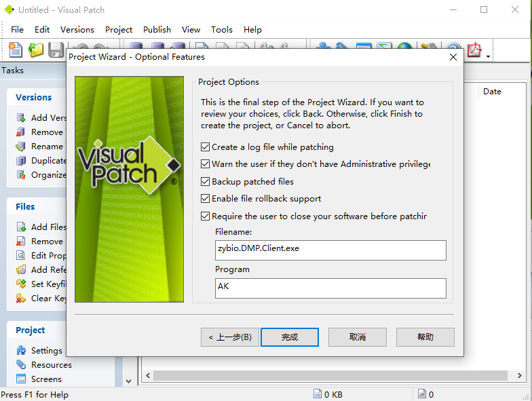Click the horizontal scrollbar right arrow

(x=520, y=376)
